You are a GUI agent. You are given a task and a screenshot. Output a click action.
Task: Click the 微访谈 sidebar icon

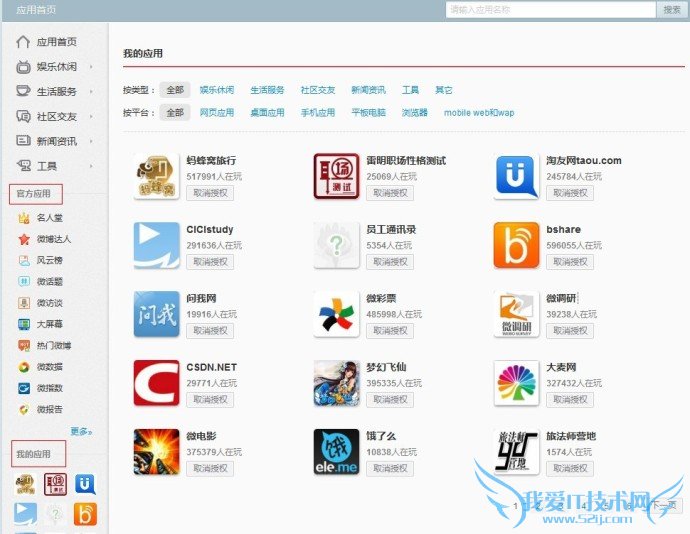[x=24, y=303]
